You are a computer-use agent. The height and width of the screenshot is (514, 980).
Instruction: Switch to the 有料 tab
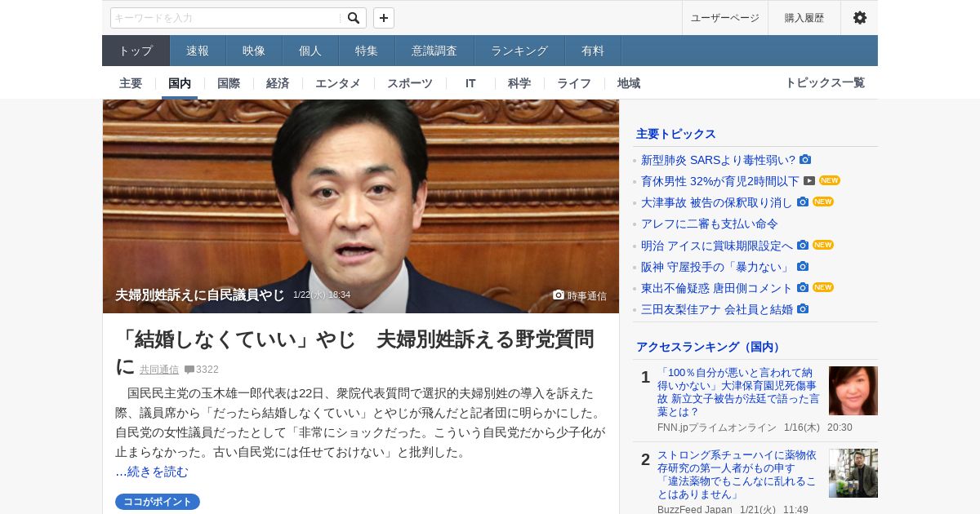(593, 51)
